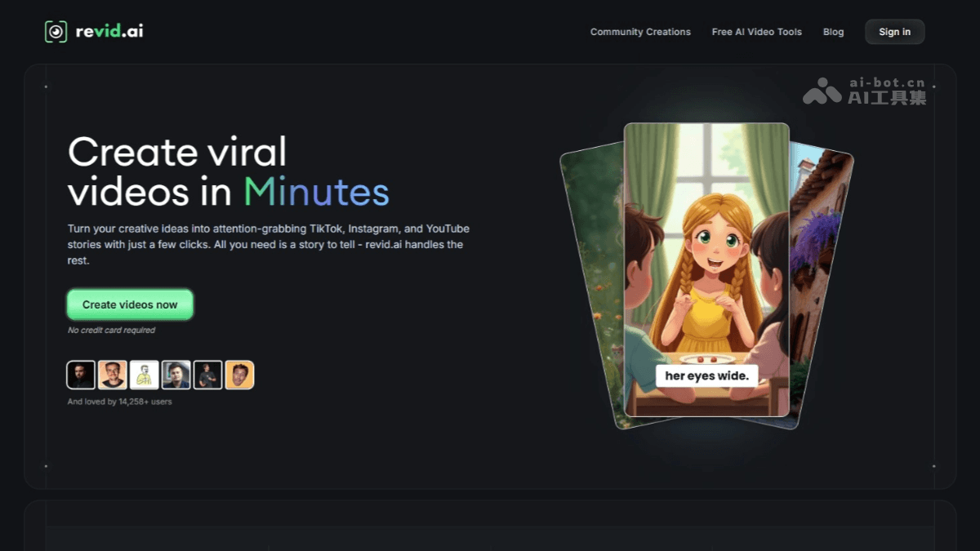Screen dimensions: 980x551
Task: Click the revid.ai camera logo icon
Action: 56,32
